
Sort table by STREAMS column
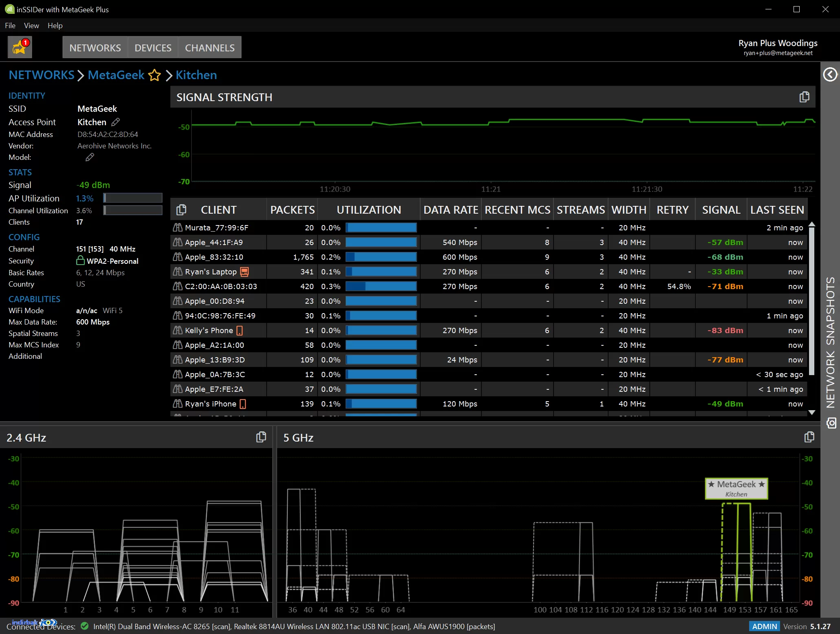coord(581,210)
